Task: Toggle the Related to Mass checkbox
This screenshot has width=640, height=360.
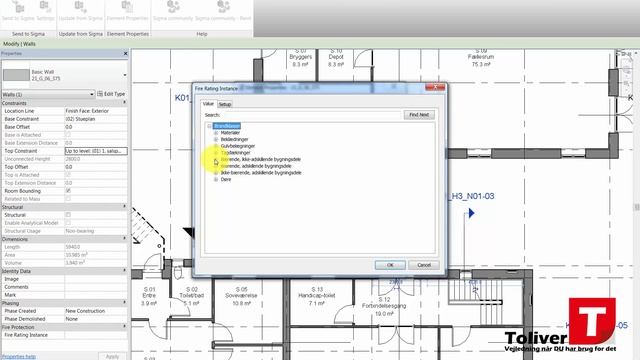Action: click(x=68, y=199)
